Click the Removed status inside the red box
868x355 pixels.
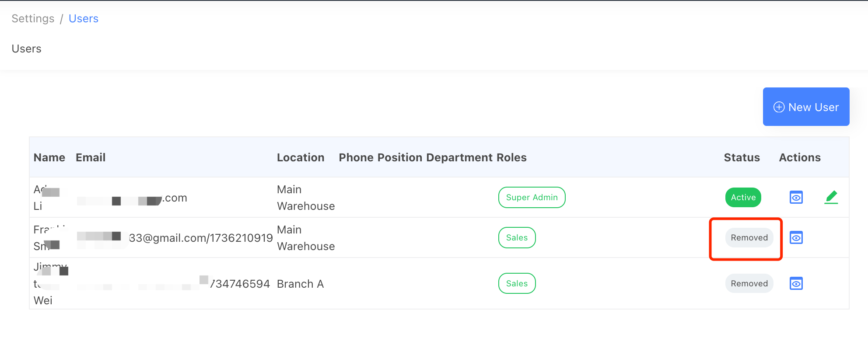click(749, 238)
